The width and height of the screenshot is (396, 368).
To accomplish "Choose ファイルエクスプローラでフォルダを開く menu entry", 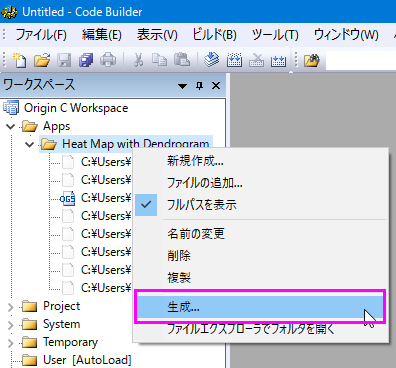I will pos(261,329).
